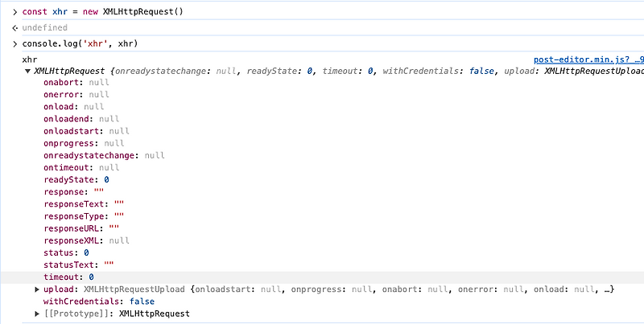The image size is (644, 324).
Task: Click the XMLHttpRequest object summary preview line
Action: coord(339,72)
